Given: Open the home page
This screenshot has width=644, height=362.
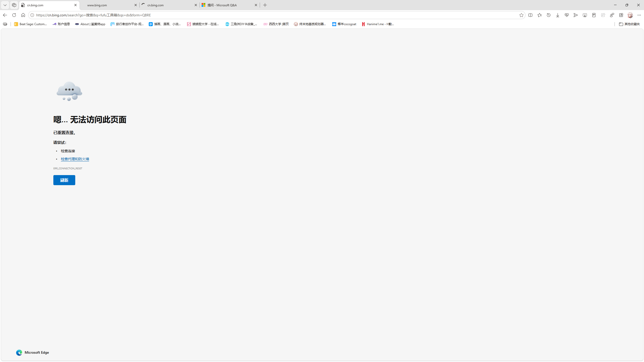Looking at the screenshot, I should [x=23, y=15].
